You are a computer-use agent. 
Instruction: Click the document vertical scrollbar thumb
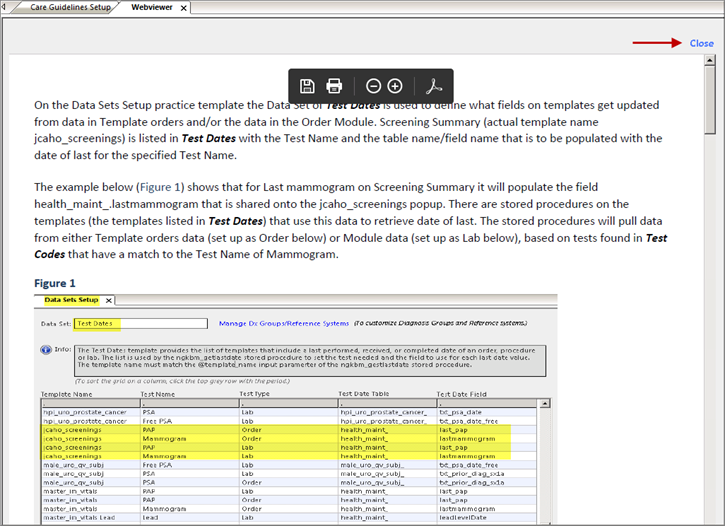tap(710, 99)
